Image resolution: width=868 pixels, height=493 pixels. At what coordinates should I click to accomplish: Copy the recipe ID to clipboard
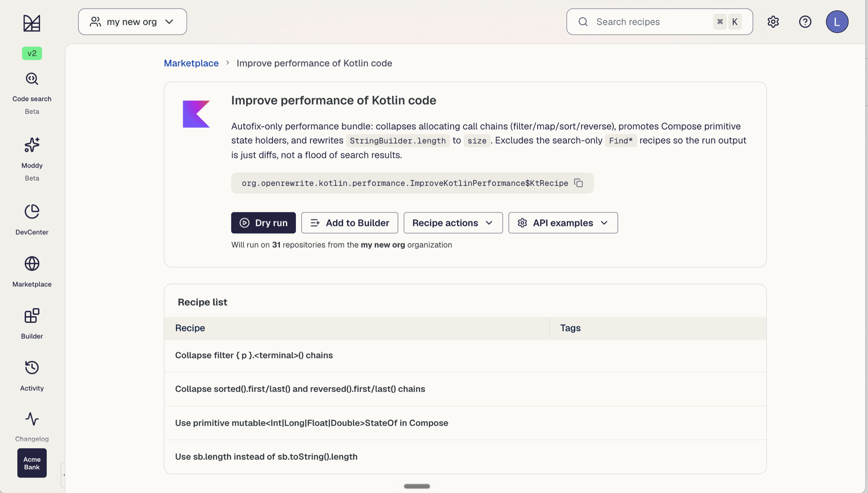click(578, 183)
